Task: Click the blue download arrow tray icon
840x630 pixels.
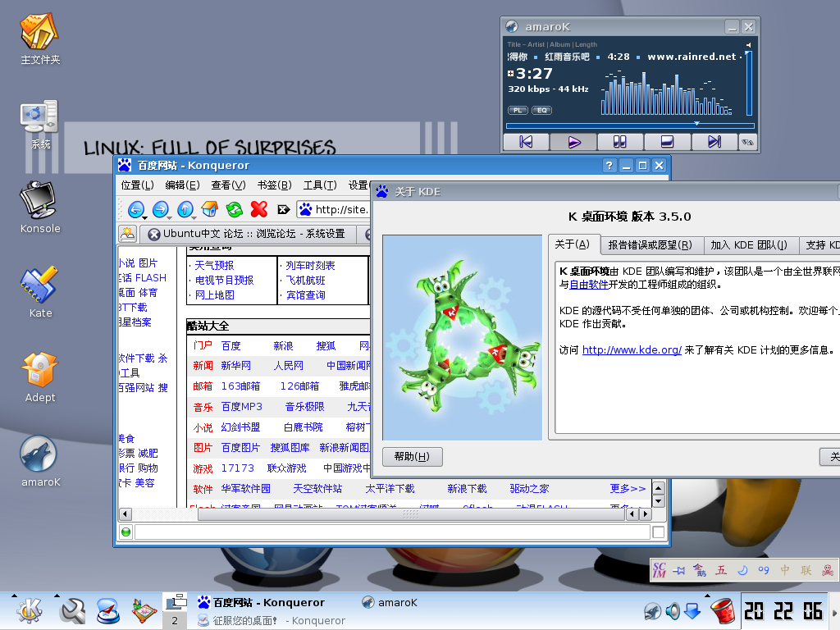Action: (692, 611)
